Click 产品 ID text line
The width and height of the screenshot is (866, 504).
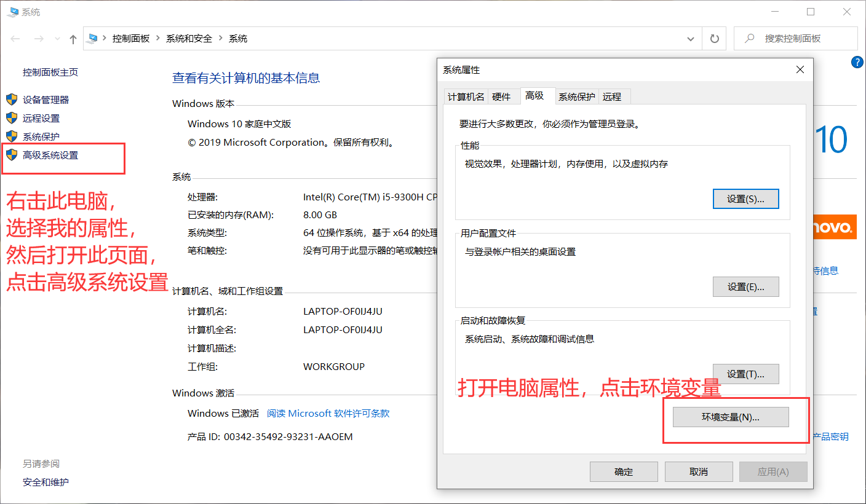(270, 436)
